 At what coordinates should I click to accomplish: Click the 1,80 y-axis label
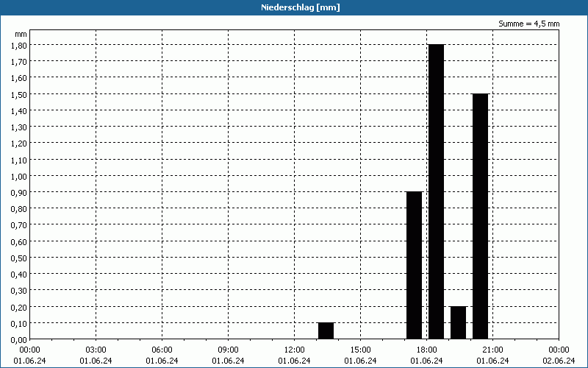(x=19, y=45)
